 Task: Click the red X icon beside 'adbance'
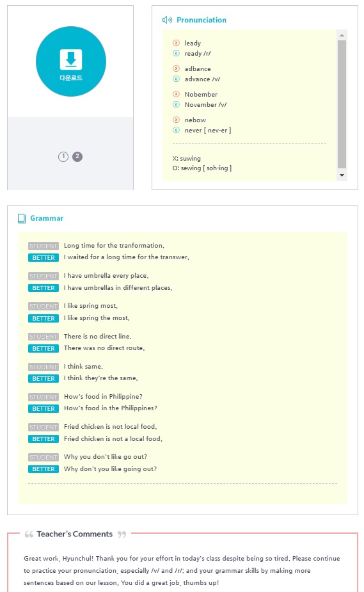(176, 68)
